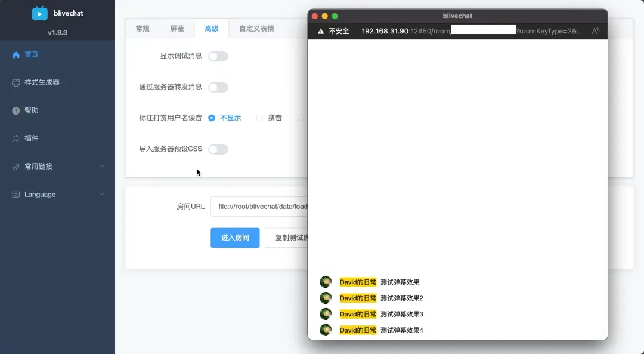The height and width of the screenshot is (354, 644).
Task: Click the 标注打赏用户名读音 label
Action: (171, 118)
